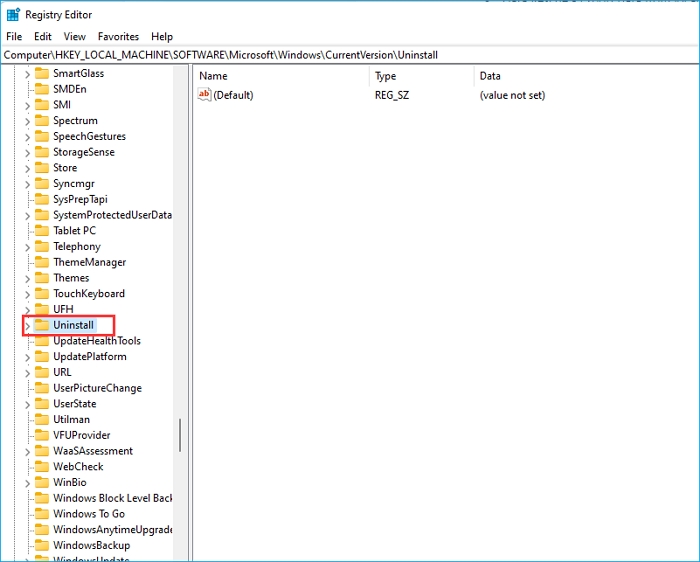Select the Windows Block Level Backup key

pyautogui.click(x=112, y=498)
